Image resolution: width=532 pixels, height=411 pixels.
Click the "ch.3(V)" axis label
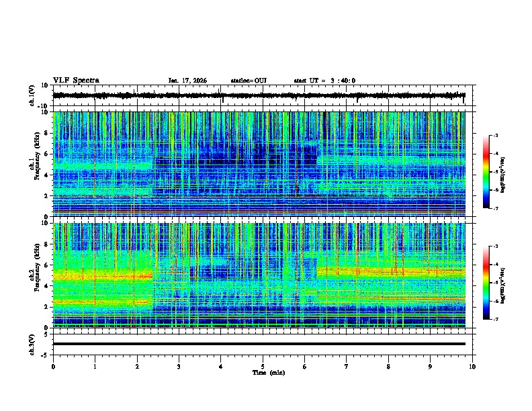point(32,345)
